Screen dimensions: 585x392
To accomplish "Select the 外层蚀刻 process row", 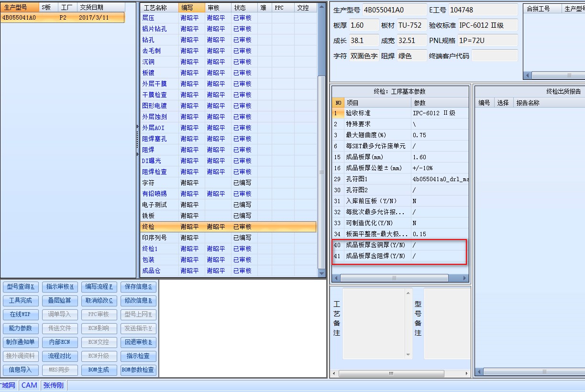I will (229, 117).
